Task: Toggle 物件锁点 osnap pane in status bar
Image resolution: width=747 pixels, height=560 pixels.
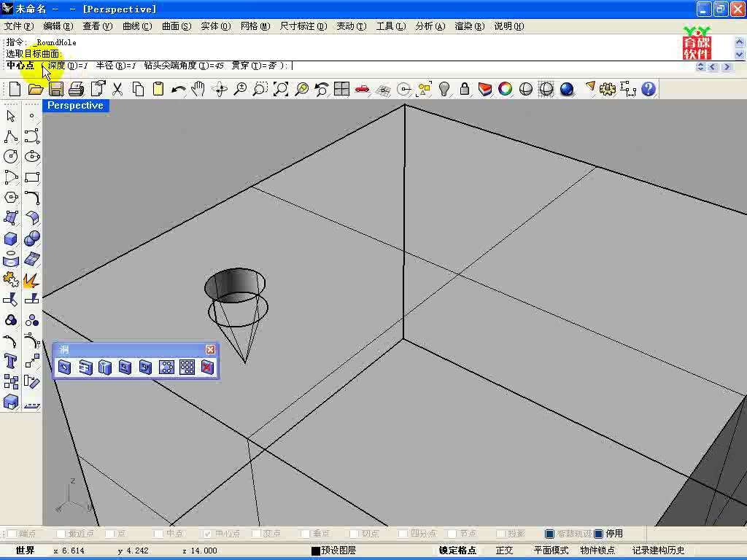Action: click(598, 551)
